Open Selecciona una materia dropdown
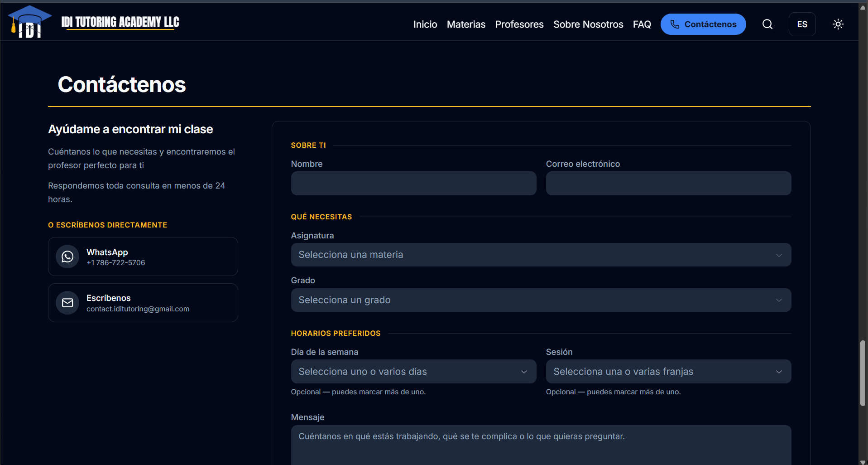 [541, 255]
